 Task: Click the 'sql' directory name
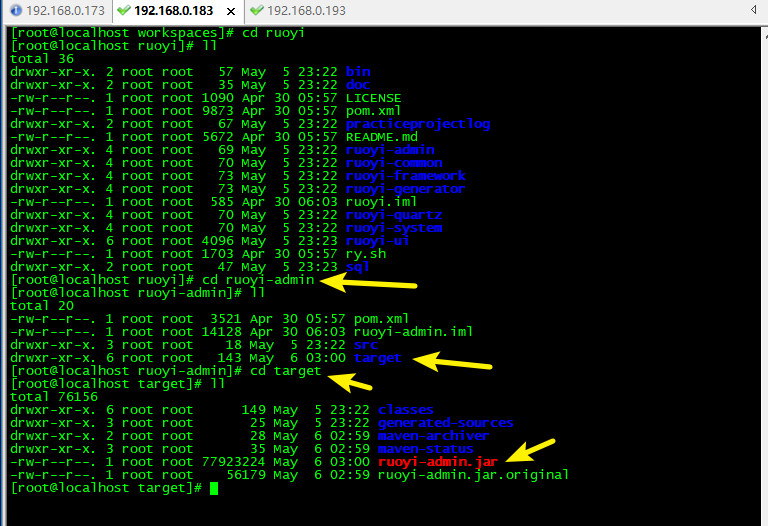click(x=358, y=267)
